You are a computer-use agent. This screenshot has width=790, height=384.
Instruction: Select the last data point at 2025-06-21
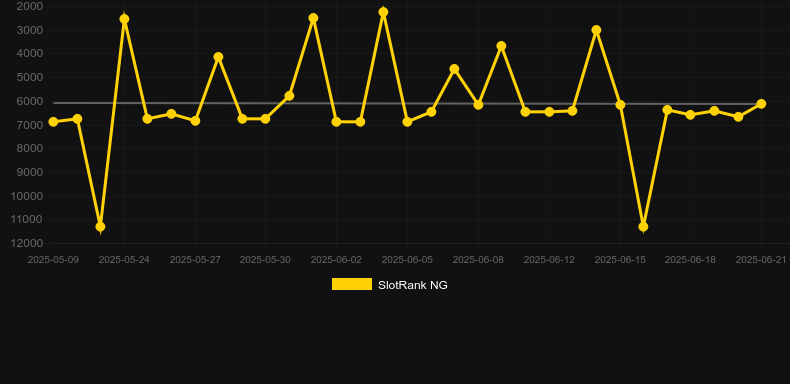click(x=761, y=104)
